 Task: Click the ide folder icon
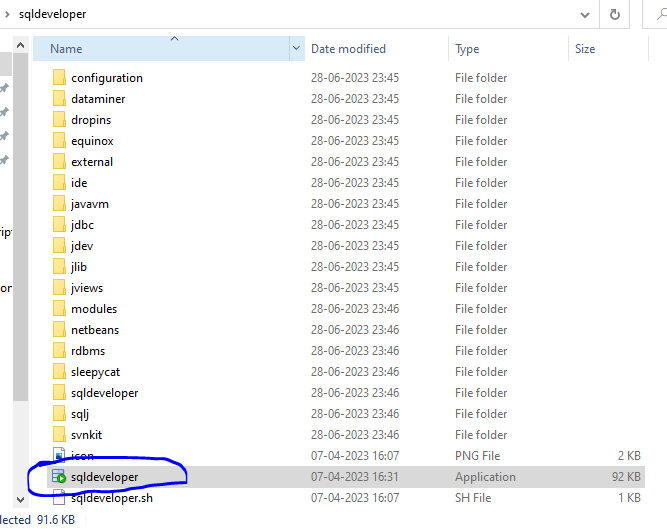click(x=59, y=183)
